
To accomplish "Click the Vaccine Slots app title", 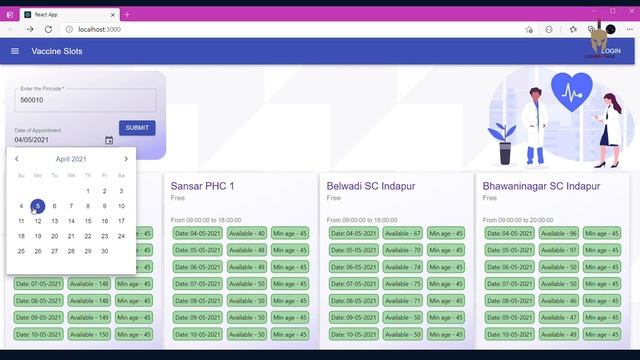I will tap(57, 51).
